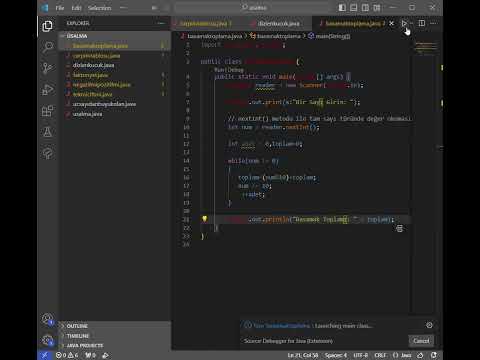Click the lightbulb code action on line 21
480x360 pixels.
pos(204,219)
